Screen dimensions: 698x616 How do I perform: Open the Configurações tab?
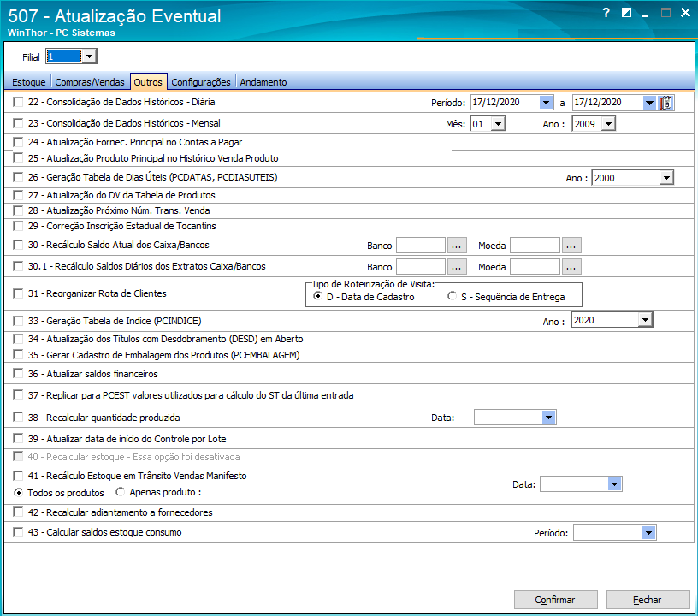[x=201, y=82]
